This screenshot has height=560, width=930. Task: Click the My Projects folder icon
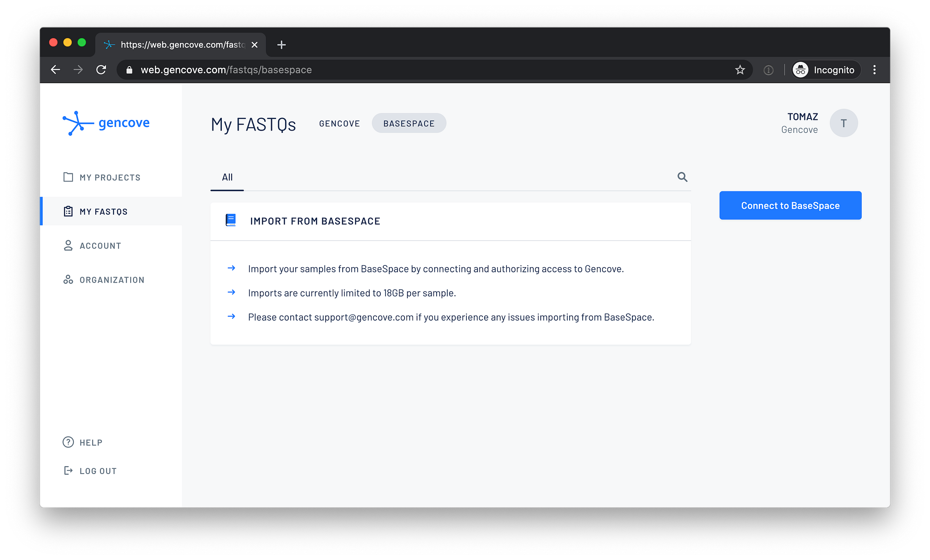tap(68, 177)
